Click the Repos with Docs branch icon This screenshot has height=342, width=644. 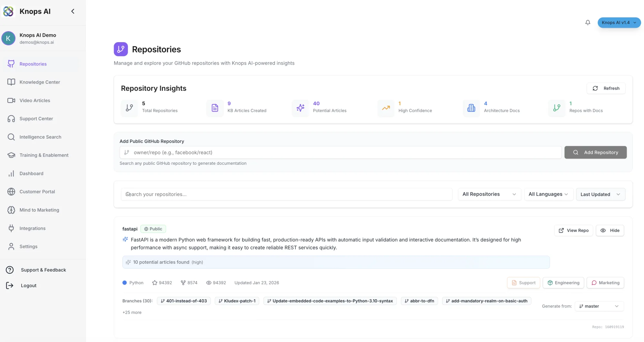[x=557, y=108]
